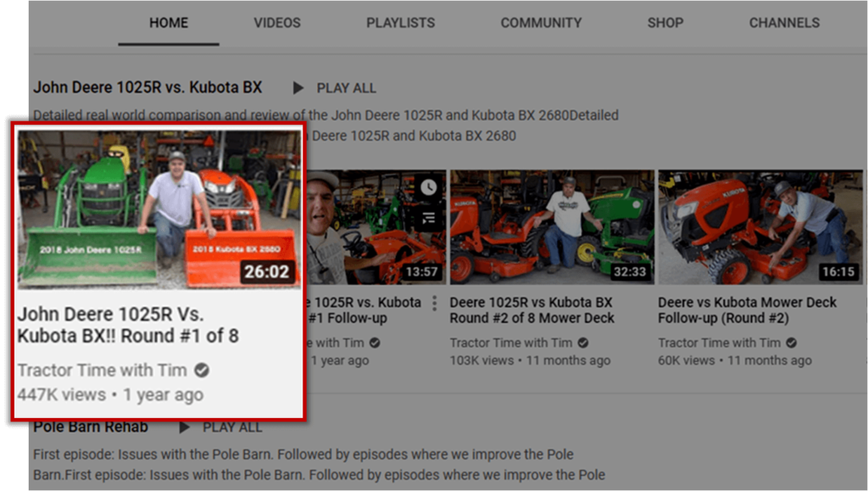Screen dimensions: 868x491
Task: Click verified badge beside channel under Round #1 video
Action: click(x=202, y=370)
